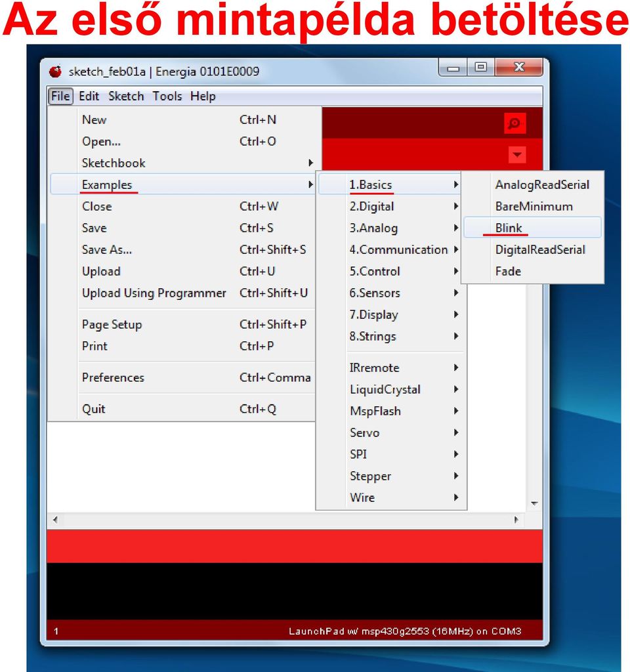Select Print in the File menu
Viewport: 630px width, 672px height.
(x=182, y=346)
